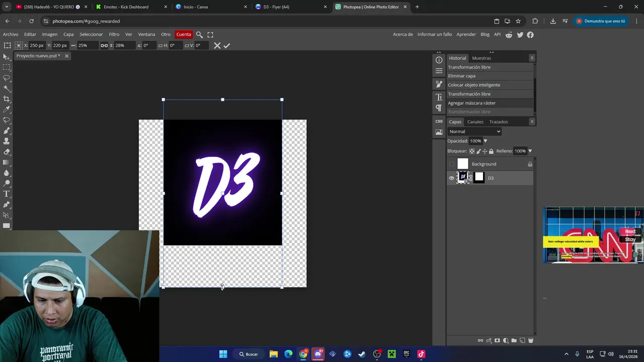Toggle width-height link constraint
The height and width of the screenshot is (362, 644).
coord(104,45)
